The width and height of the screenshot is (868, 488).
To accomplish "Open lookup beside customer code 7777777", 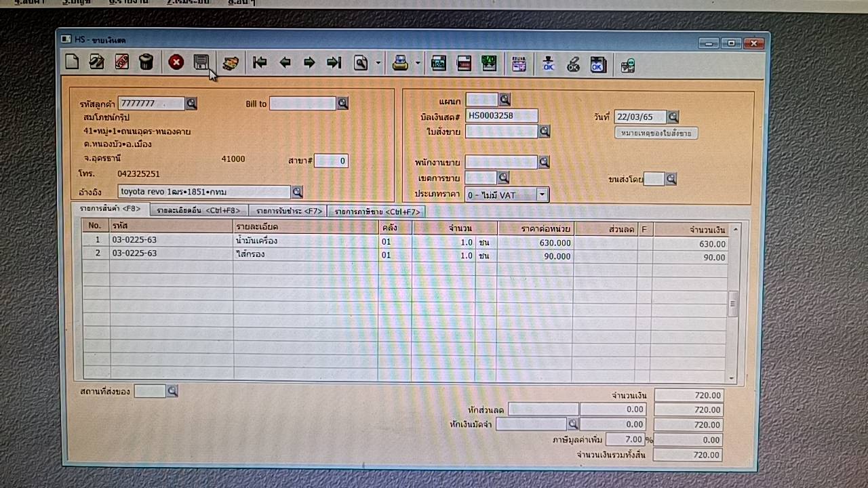I will [191, 104].
